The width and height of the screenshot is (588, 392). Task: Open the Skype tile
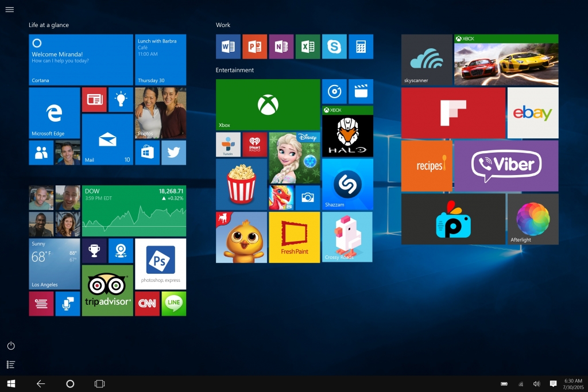coord(334,46)
